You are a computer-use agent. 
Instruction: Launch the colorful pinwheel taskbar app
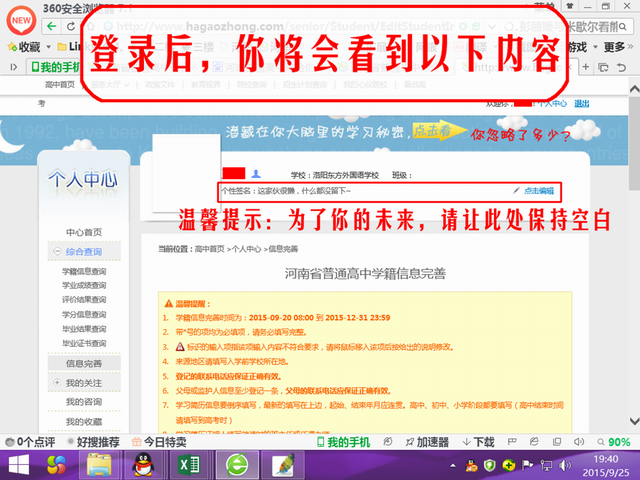coord(56,465)
